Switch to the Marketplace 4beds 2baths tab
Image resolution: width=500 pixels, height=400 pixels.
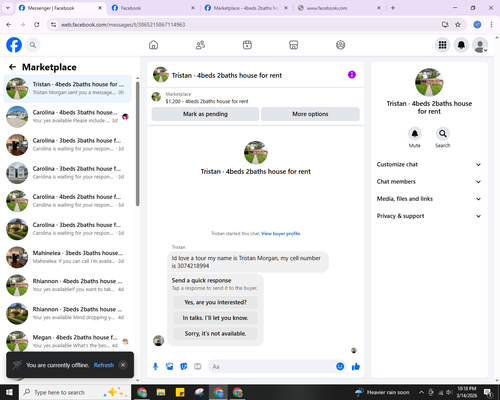tap(246, 8)
